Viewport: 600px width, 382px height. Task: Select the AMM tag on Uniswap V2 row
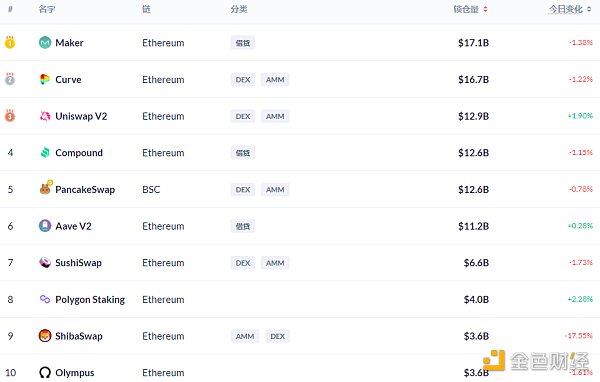pyautogui.click(x=275, y=116)
